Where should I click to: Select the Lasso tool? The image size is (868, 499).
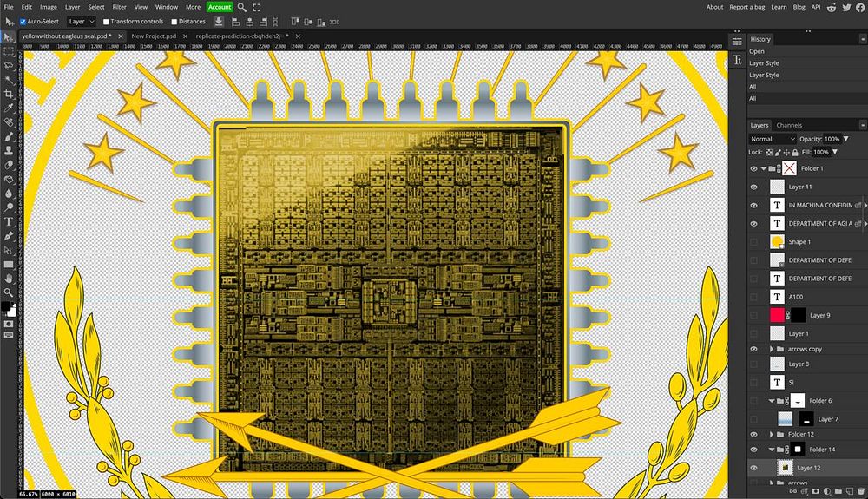9,66
